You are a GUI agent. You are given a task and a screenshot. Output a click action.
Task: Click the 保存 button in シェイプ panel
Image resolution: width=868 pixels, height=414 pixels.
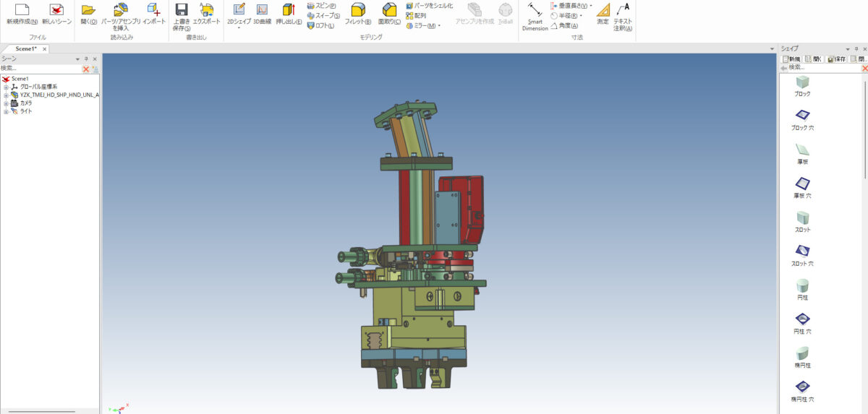point(836,59)
